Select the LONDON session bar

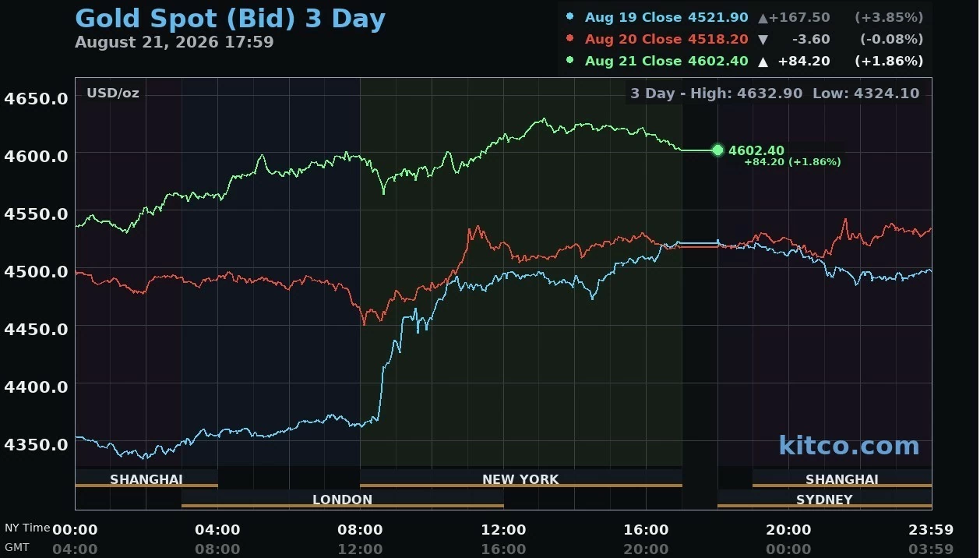[342, 499]
